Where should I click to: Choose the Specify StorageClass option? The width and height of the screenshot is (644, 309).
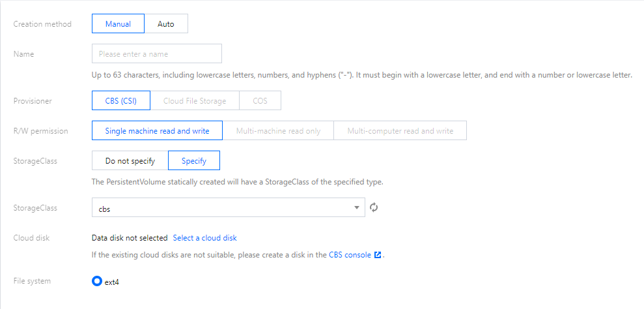194,161
